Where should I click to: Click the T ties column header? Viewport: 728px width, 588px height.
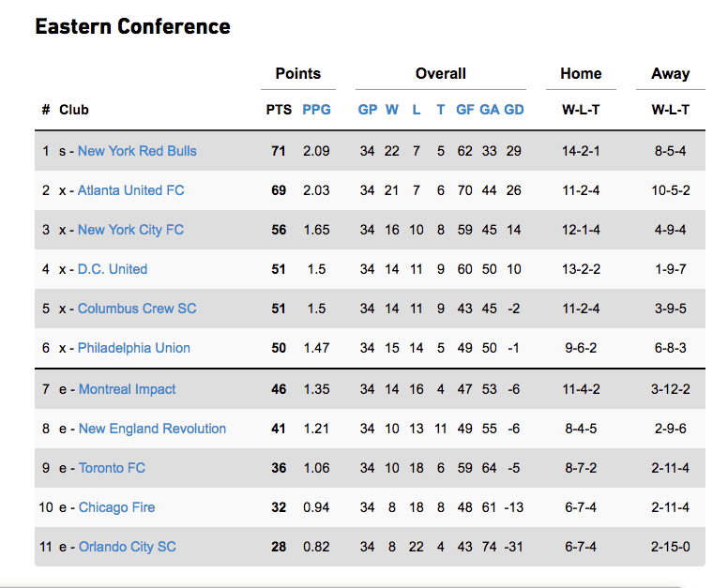441,110
